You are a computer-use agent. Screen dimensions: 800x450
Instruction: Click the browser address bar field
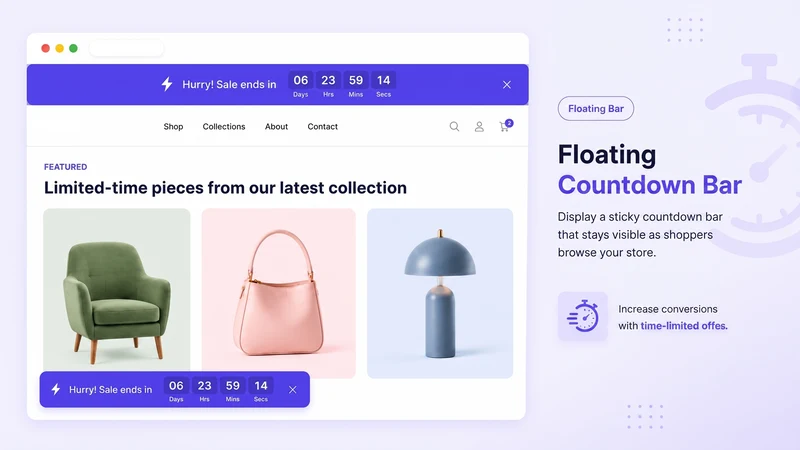point(127,48)
